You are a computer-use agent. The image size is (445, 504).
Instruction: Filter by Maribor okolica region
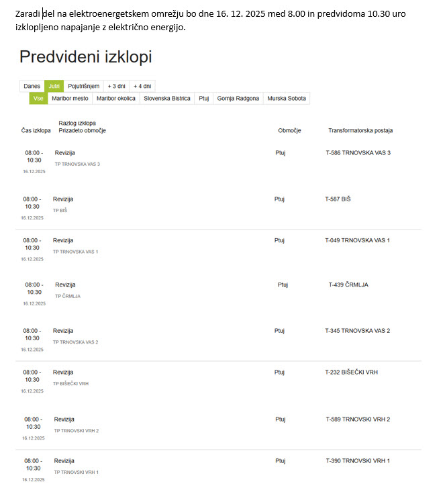tap(116, 99)
